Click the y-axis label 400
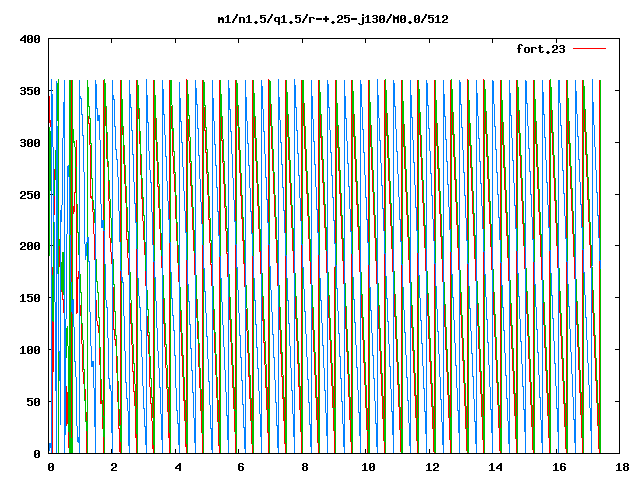640x480 pixels. pos(30,39)
